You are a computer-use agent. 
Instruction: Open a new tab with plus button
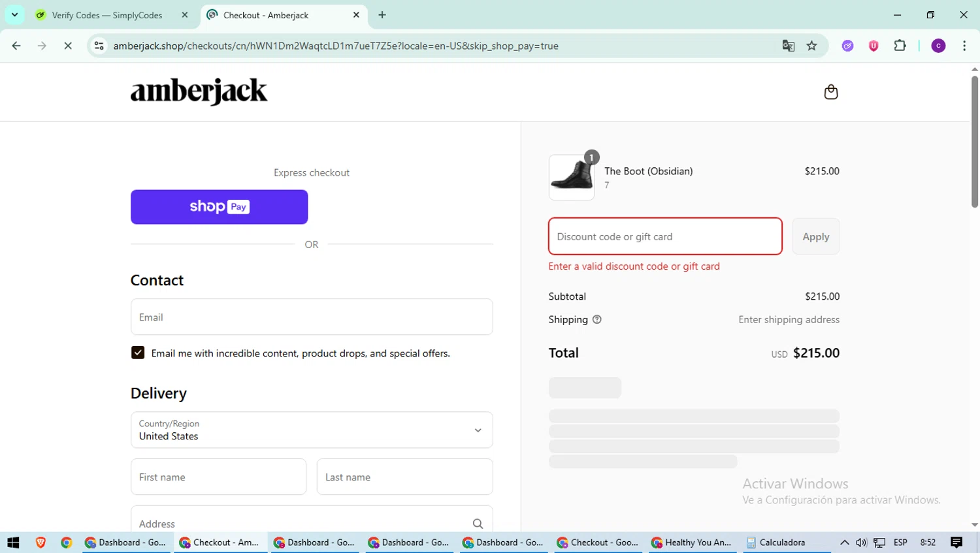point(382,15)
